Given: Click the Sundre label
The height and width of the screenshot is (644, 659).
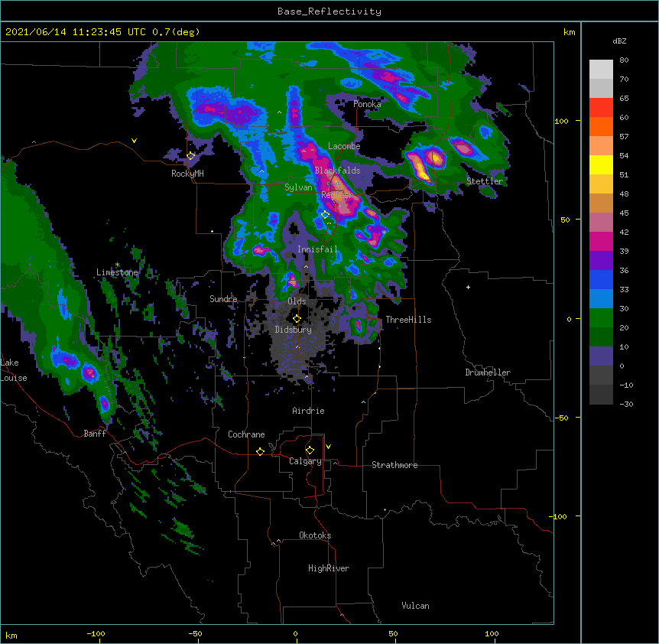Looking at the screenshot, I should click(223, 299).
